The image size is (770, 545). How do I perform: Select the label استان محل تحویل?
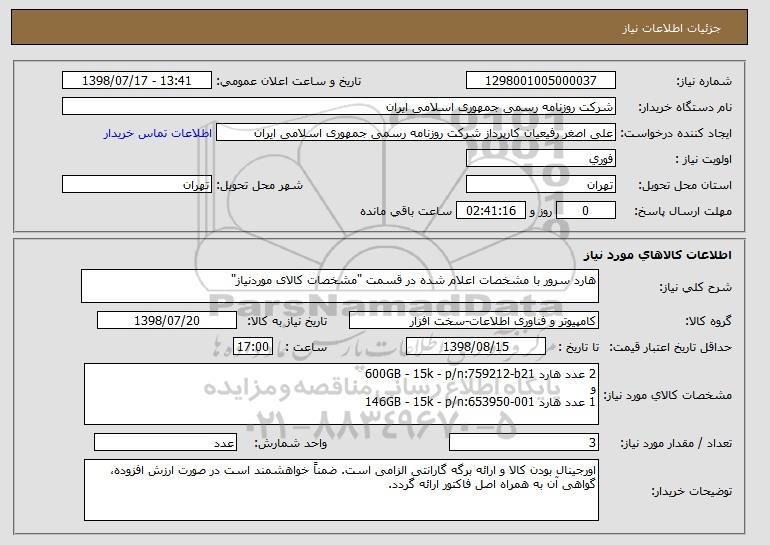tap(685, 186)
